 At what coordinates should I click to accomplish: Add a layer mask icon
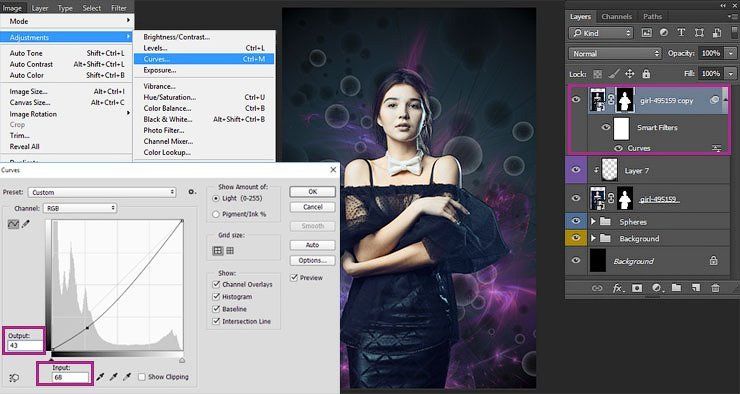[x=637, y=288]
